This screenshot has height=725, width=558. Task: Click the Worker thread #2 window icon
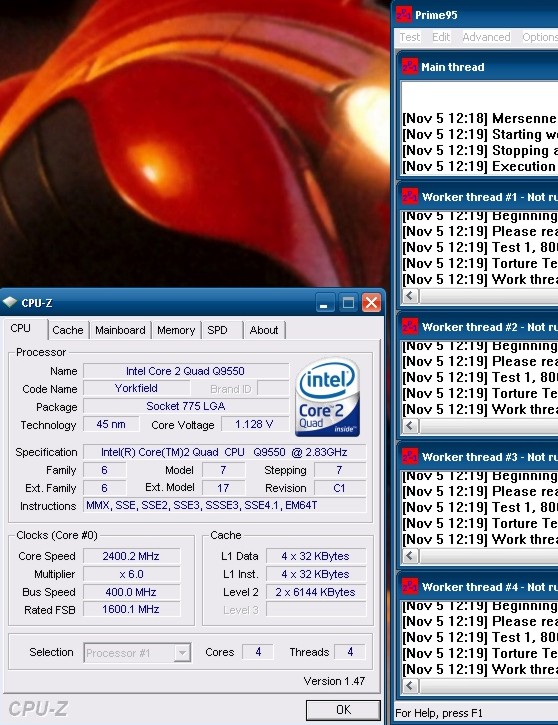tap(410, 326)
